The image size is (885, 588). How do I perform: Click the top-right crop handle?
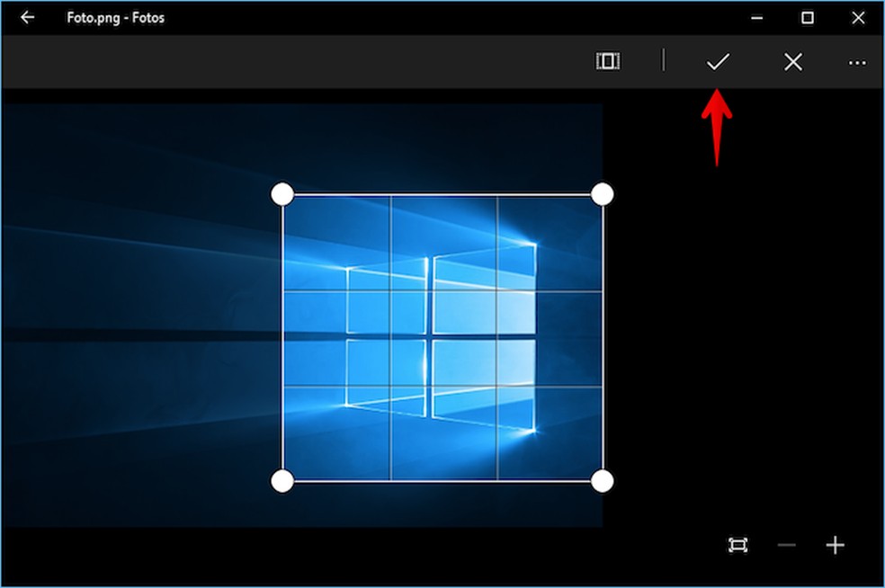[x=603, y=193]
